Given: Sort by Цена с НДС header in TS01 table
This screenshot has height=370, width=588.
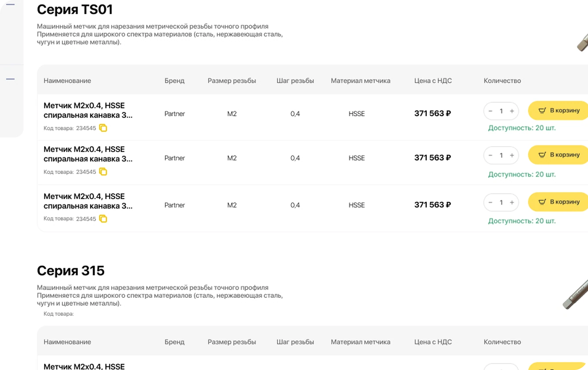Looking at the screenshot, I should [433, 81].
